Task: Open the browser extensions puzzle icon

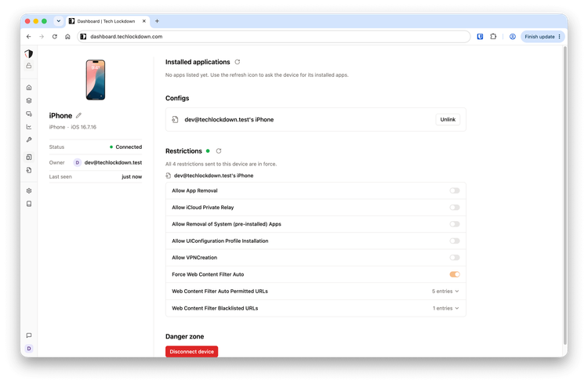Action: point(493,36)
